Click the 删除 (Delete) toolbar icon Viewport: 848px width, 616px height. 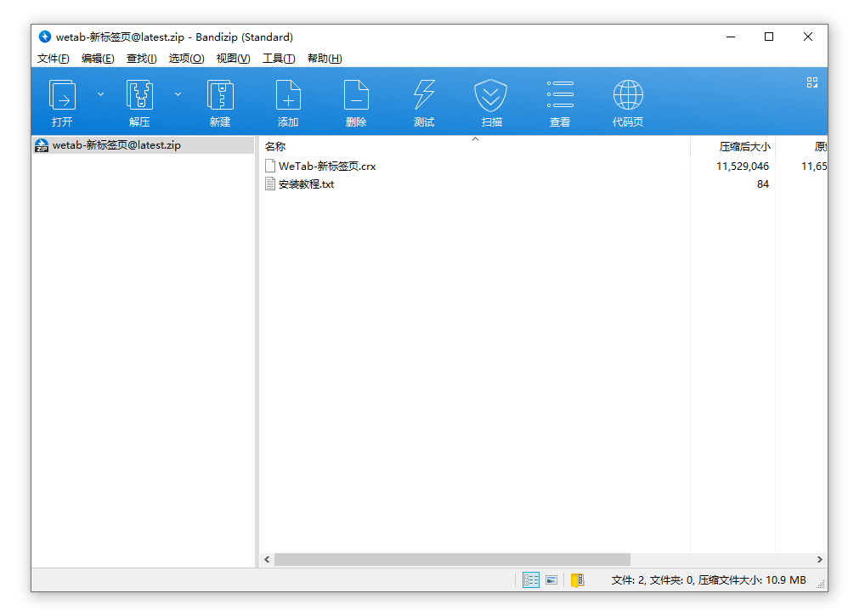pyautogui.click(x=356, y=95)
